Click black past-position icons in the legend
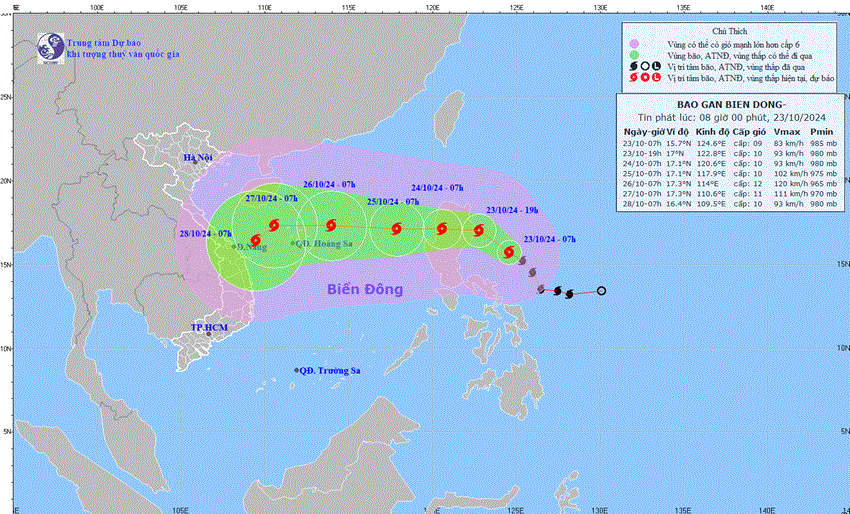 pyautogui.click(x=645, y=67)
